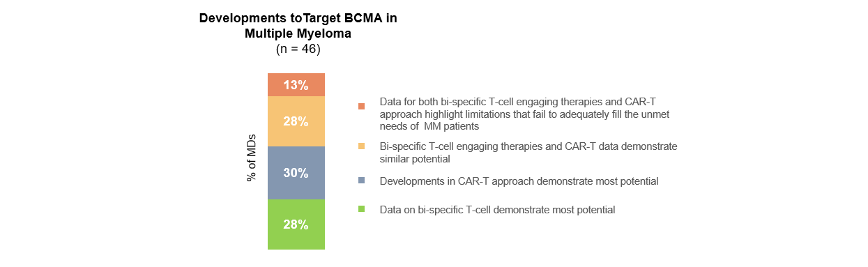Click the green legend square marker
The image size is (868, 267).
click(x=361, y=209)
